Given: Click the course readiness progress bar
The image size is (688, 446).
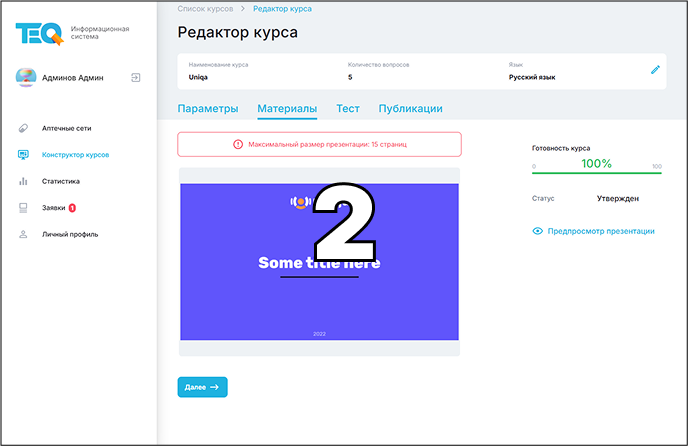Looking at the screenshot, I should [596, 172].
